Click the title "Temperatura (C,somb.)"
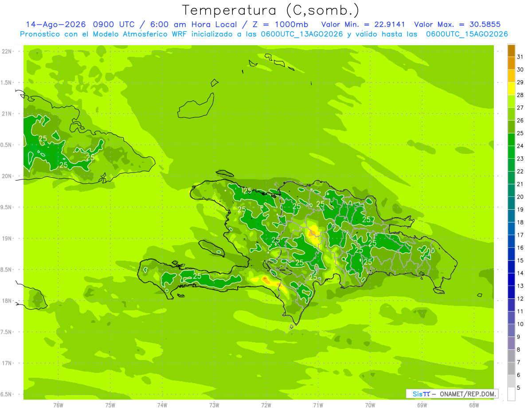This screenshot has width=532, height=411. pos(271,10)
